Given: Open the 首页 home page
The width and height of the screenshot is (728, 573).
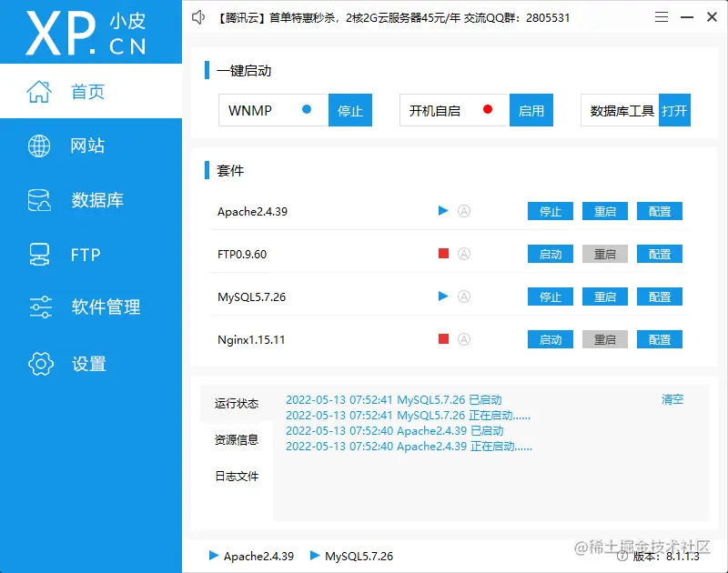Looking at the screenshot, I should 91,91.
